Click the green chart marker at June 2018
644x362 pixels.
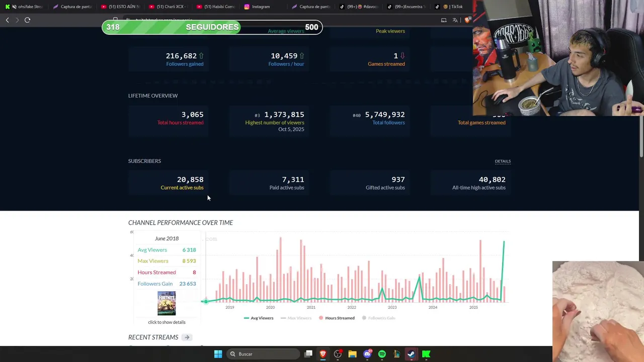pos(205,301)
